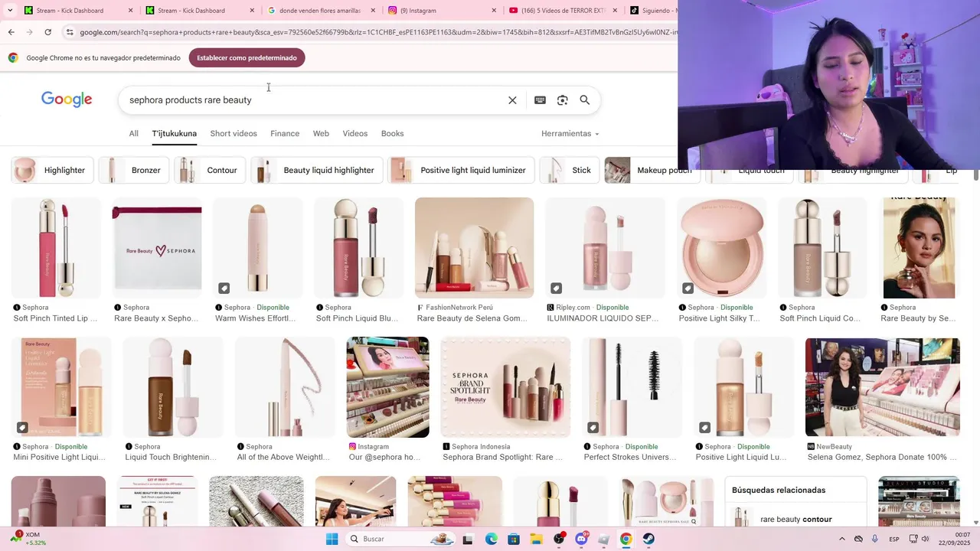Screen dimensions: 980x551
Task: Click into the Google search input
Action: click(314, 100)
